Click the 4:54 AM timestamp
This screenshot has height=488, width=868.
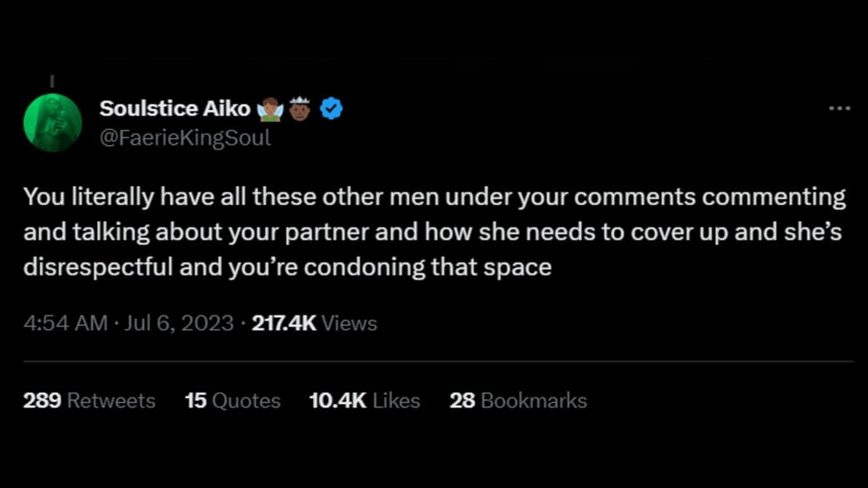click(x=66, y=323)
